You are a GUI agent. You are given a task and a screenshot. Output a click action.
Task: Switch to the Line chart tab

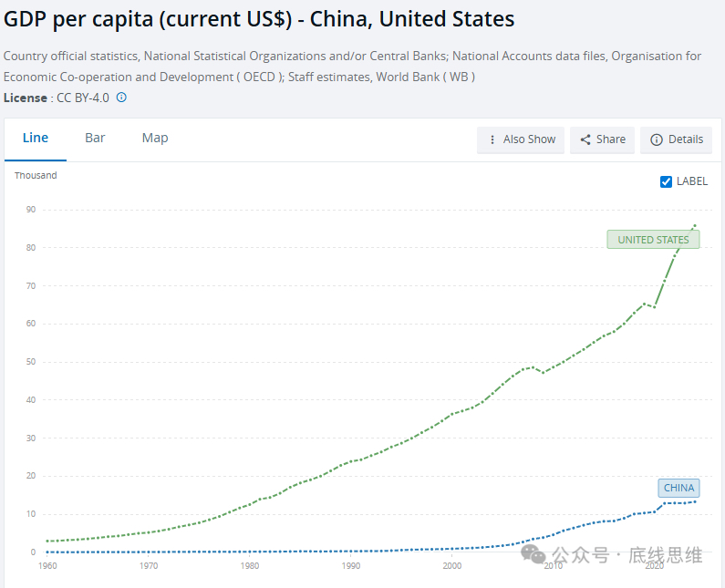pos(36,138)
